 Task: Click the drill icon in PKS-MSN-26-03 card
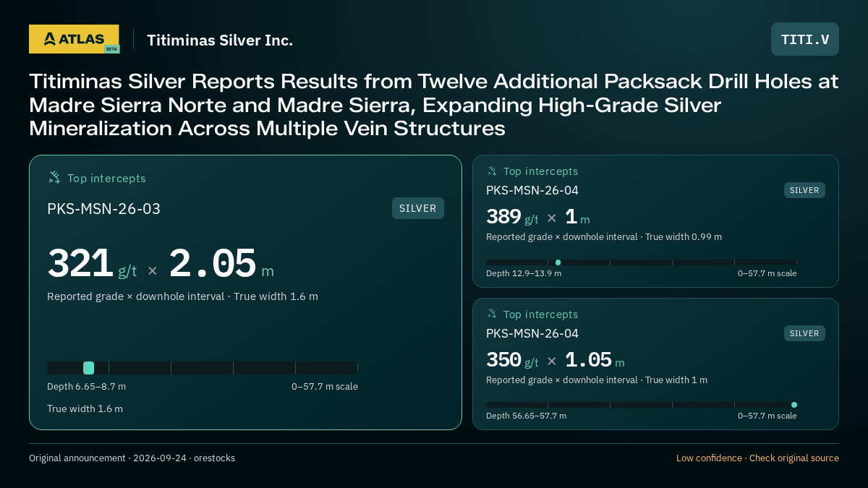[x=54, y=177]
